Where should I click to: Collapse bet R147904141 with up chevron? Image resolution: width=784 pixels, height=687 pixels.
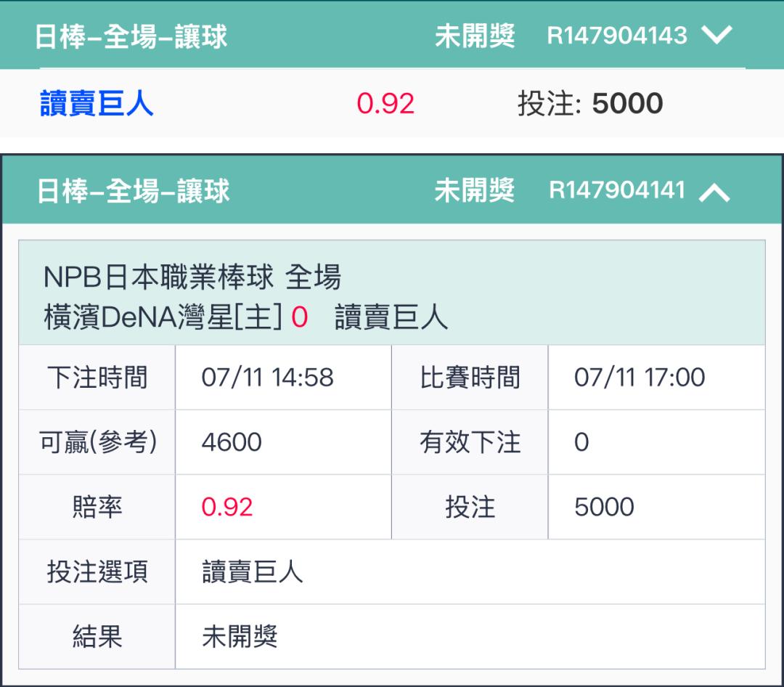pyautogui.click(x=714, y=192)
